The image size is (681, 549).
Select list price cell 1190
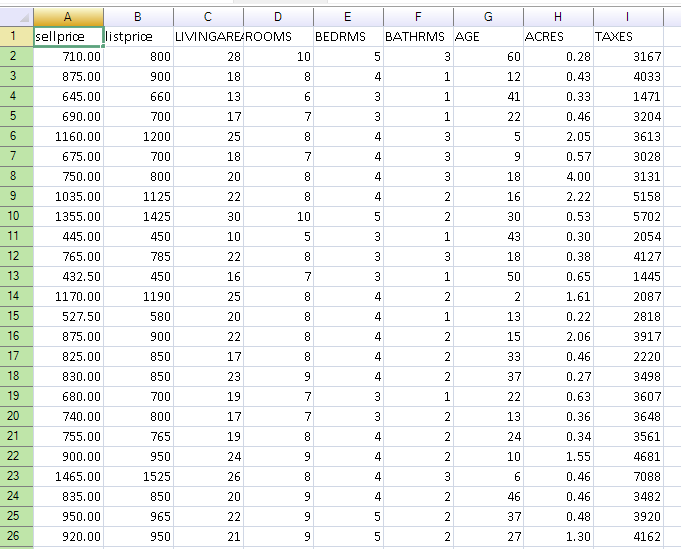pyautogui.click(x=138, y=296)
